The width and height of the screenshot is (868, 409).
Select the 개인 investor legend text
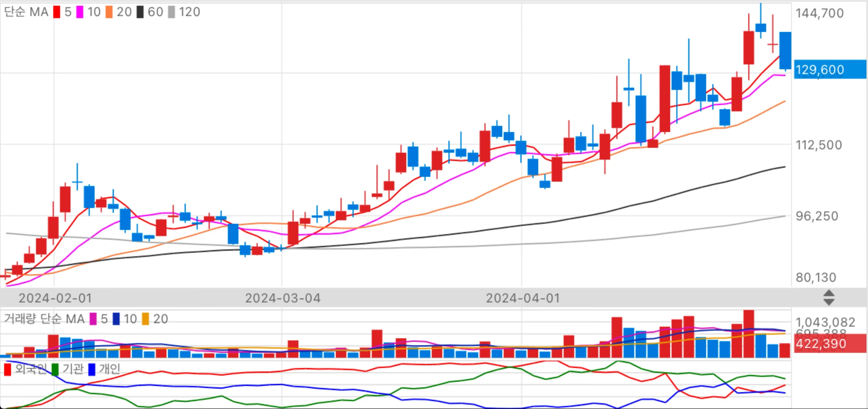click(110, 369)
